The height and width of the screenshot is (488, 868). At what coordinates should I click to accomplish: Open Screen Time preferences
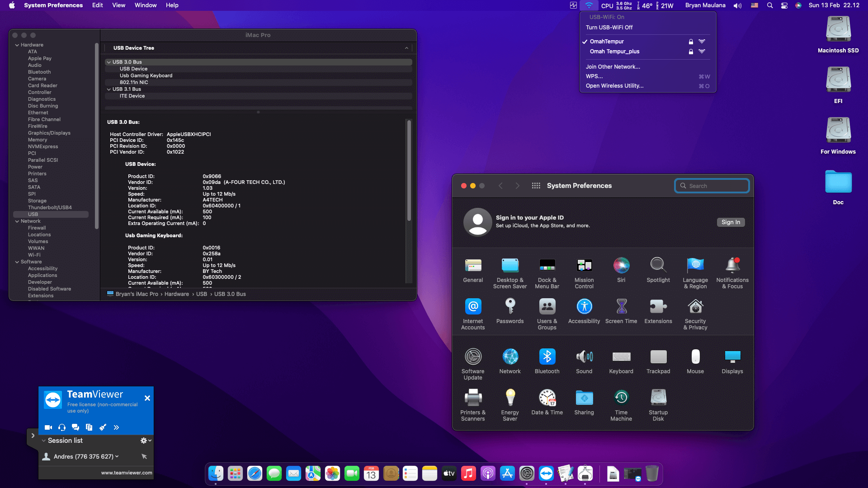point(621,311)
